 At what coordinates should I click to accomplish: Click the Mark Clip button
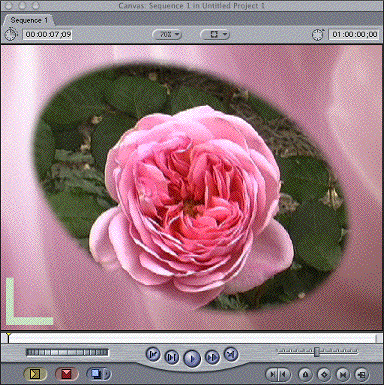[343, 375]
